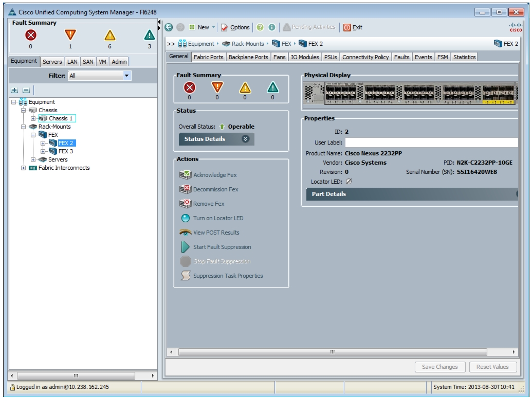Expand the FEX 3 tree node
Image resolution: width=532 pixels, height=410 pixels.
click(43, 152)
